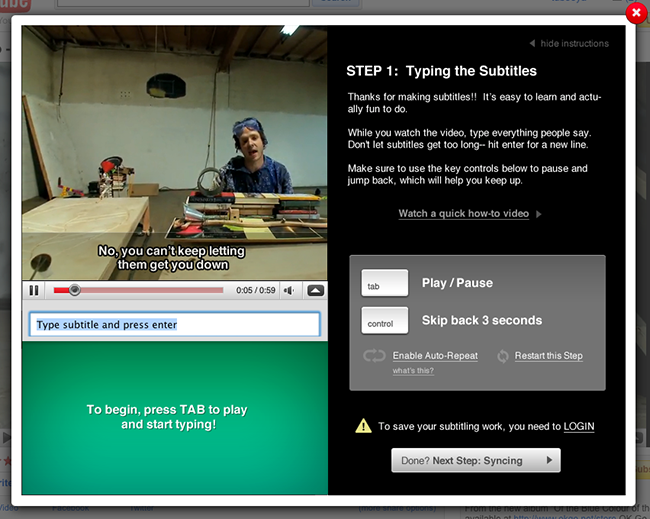Toggle the Enable Auto-Repeat option
Screen dimensions: 650x519
click(435, 355)
